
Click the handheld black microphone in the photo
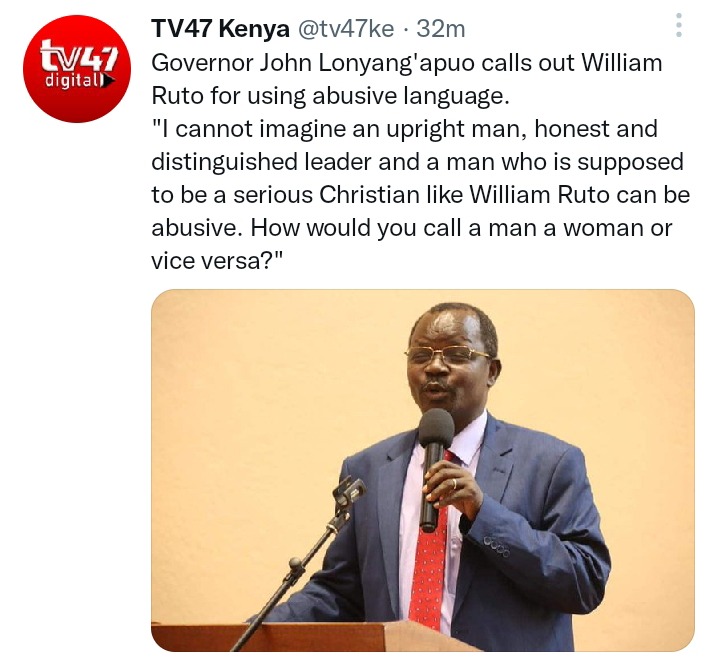[433, 467]
